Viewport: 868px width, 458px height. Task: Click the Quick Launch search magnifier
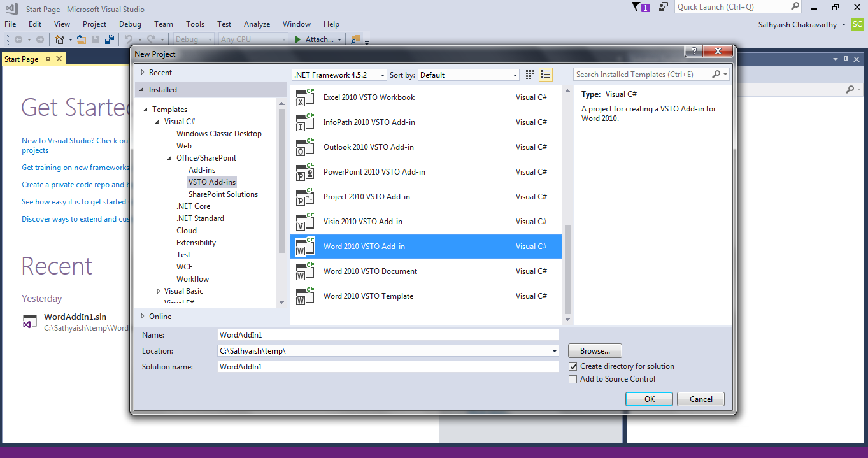click(x=795, y=6)
